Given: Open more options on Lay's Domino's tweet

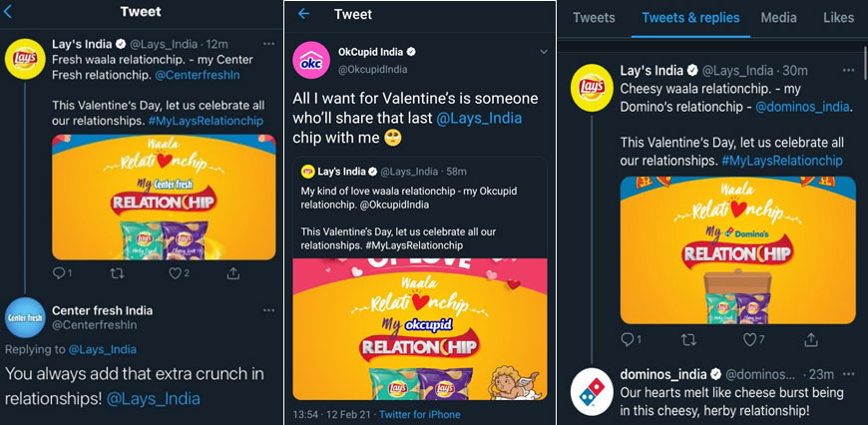Looking at the screenshot, I should pyautogui.click(x=848, y=70).
